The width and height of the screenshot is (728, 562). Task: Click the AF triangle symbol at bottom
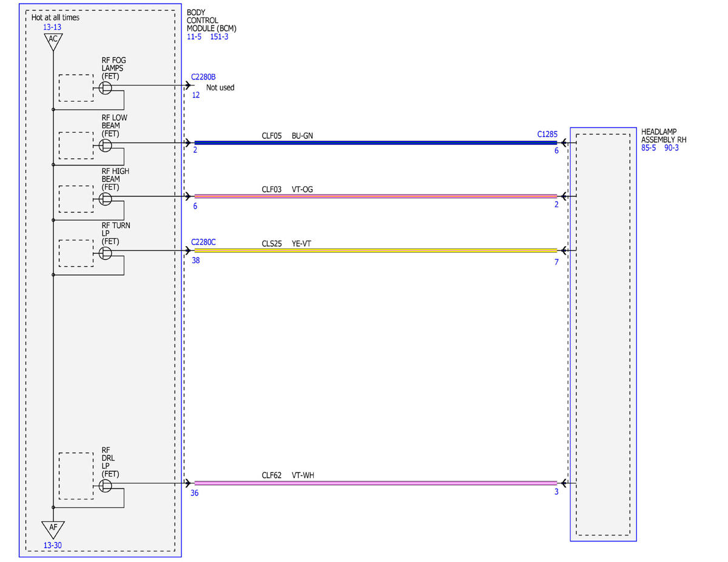click(53, 529)
